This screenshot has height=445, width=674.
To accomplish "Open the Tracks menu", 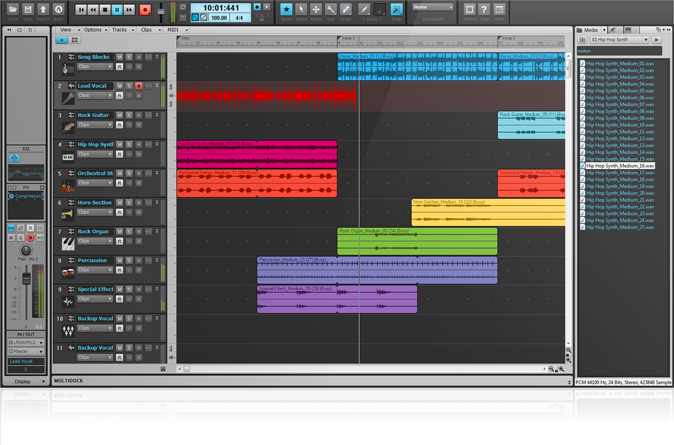I will click(123, 30).
